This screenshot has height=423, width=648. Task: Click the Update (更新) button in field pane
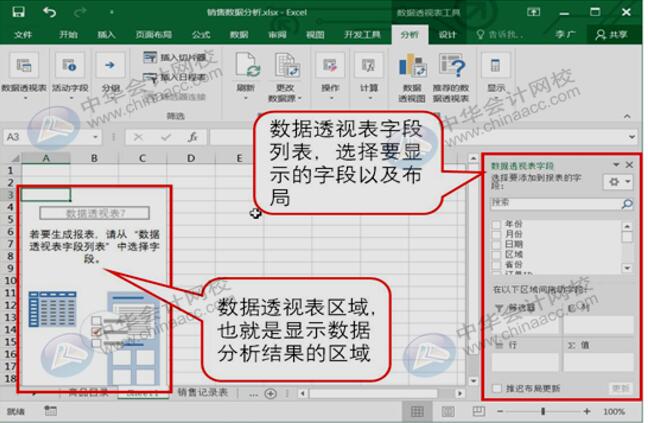click(x=620, y=388)
